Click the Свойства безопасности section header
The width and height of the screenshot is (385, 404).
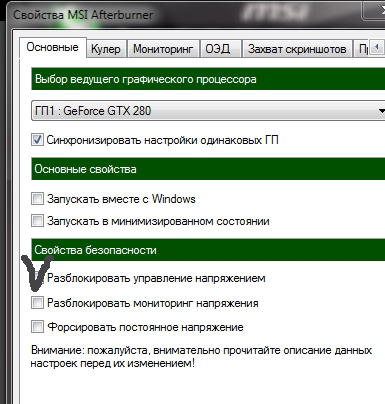tap(208, 250)
